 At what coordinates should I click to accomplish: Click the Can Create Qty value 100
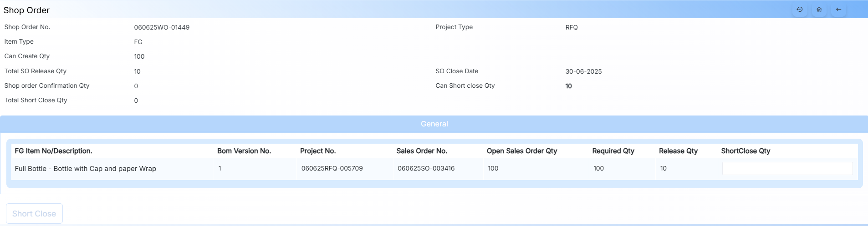tap(139, 56)
